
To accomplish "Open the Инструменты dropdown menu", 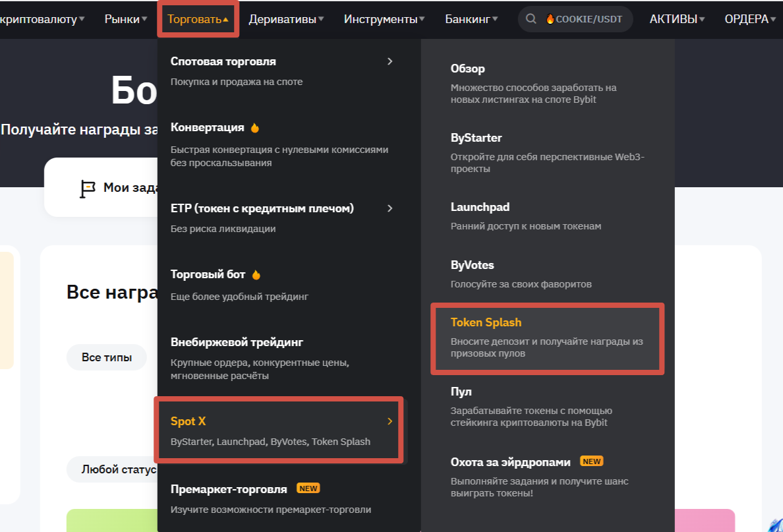I will coord(384,19).
